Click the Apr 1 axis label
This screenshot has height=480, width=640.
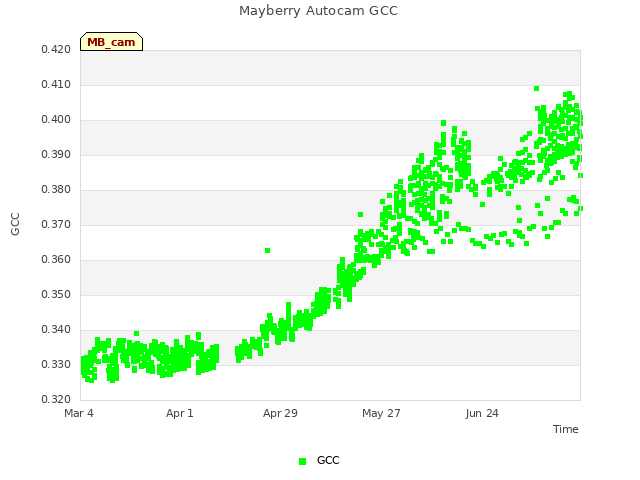point(180,413)
